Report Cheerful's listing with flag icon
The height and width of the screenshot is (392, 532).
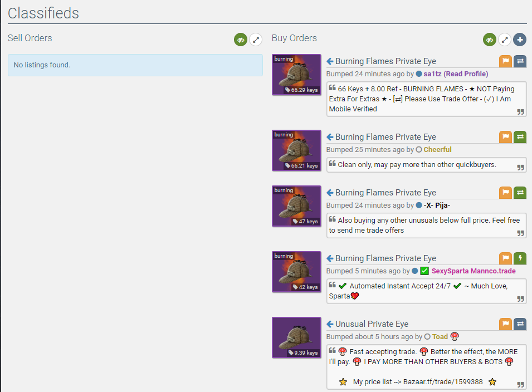click(x=505, y=137)
